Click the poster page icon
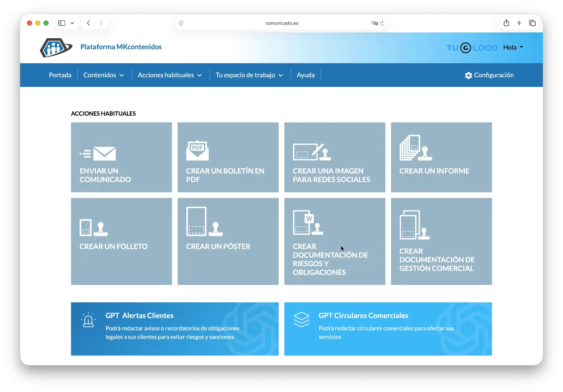 [x=204, y=221]
